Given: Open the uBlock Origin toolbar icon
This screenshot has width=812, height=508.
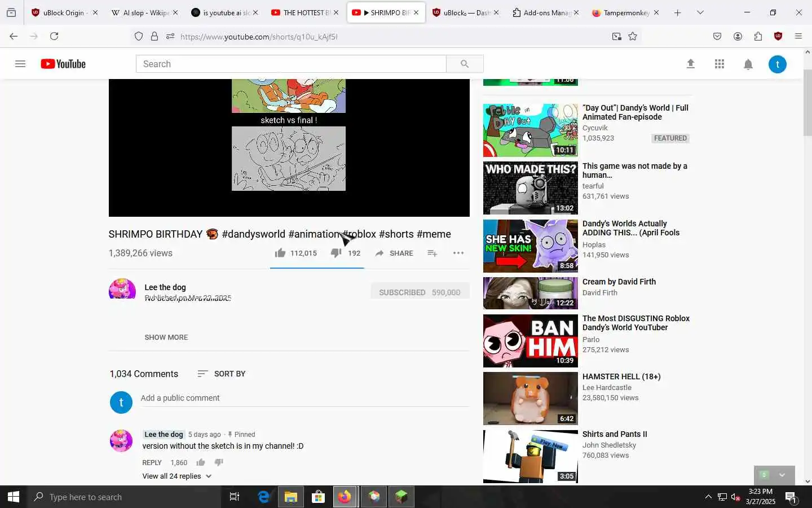Looking at the screenshot, I should coord(778,36).
